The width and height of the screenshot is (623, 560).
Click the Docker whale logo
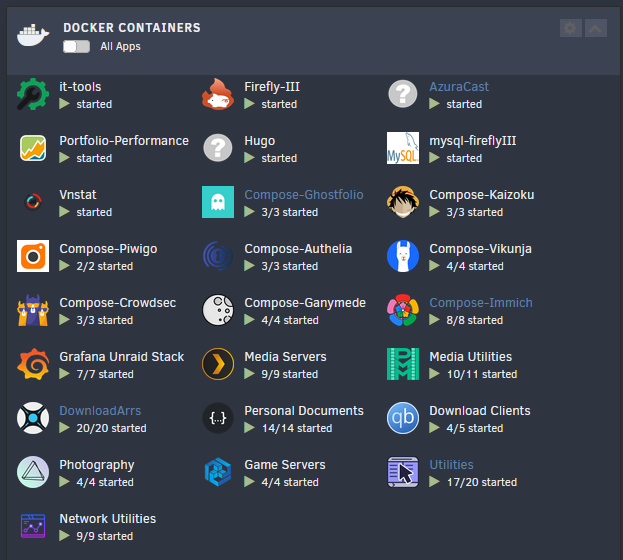pos(33,35)
